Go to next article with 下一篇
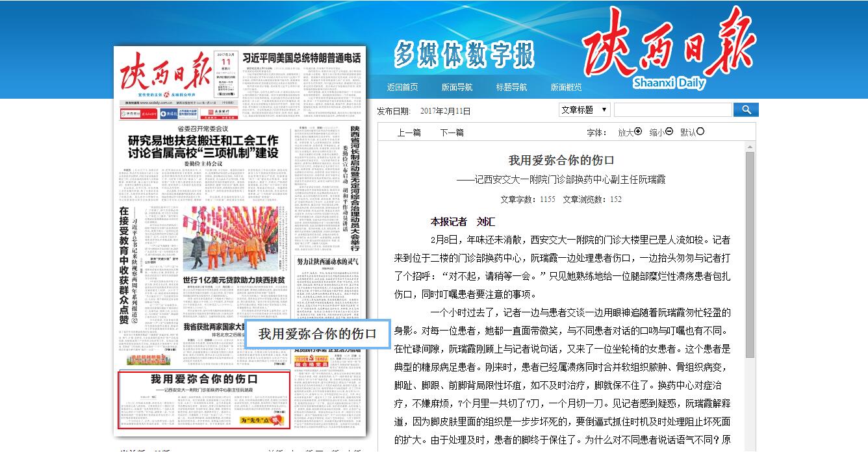868x452 pixels. [x=452, y=132]
